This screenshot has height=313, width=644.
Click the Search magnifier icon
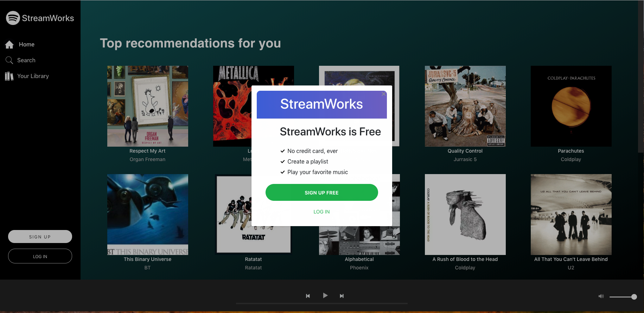(9, 60)
